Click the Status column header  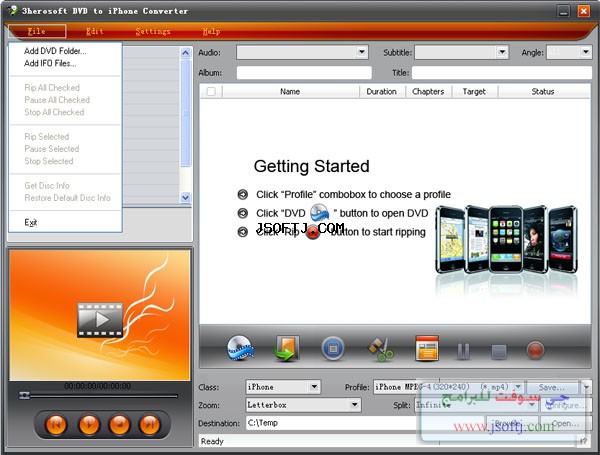(x=543, y=91)
